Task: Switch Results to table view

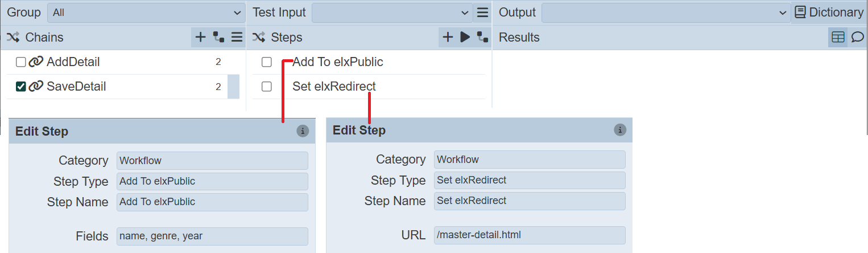Action: click(x=838, y=38)
